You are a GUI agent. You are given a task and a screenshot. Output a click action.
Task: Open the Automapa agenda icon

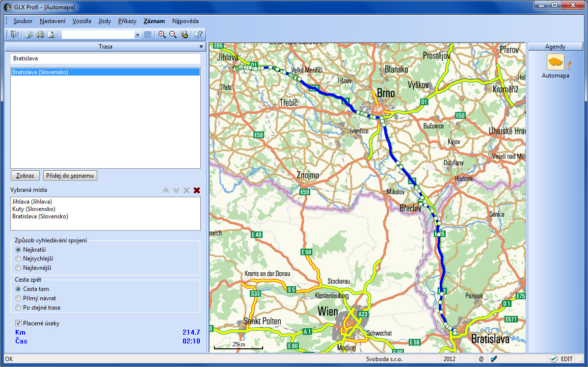click(x=556, y=62)
